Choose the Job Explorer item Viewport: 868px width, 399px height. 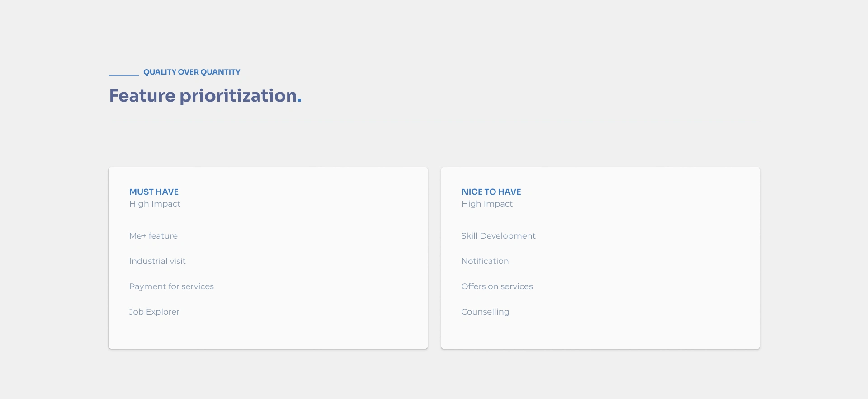coord(154,312)
